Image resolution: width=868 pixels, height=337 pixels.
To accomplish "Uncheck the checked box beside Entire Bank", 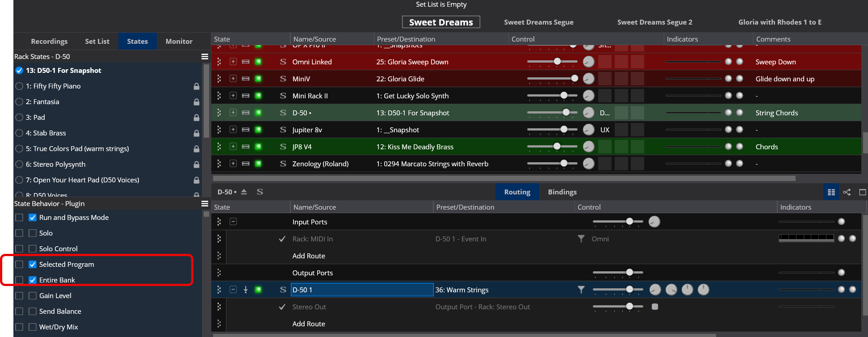I will (x=33, y=280).
